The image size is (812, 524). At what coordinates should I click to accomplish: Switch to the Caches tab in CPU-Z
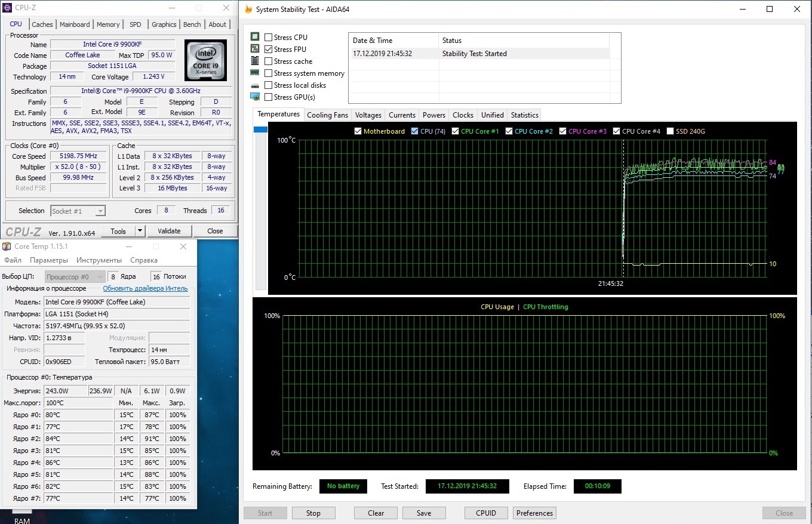[42, 24]
